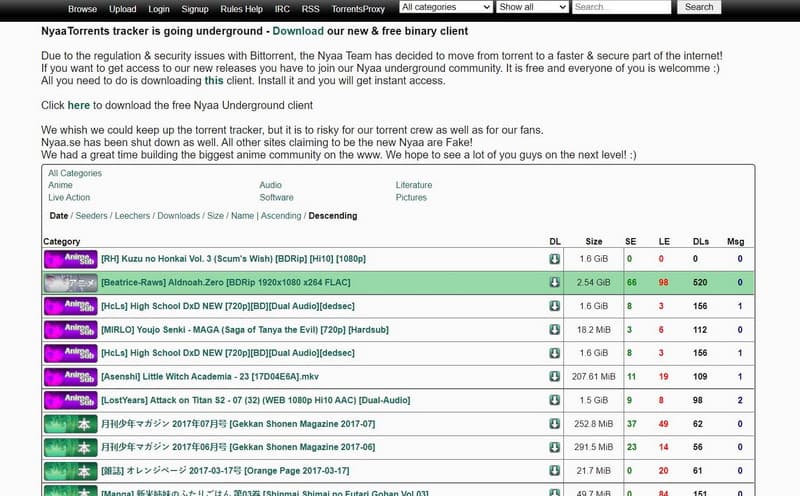The width and height of the screenshot is (800, 496).
Task: Click download icon for Attack on Titan S2
Action: [x=554, y=400]
